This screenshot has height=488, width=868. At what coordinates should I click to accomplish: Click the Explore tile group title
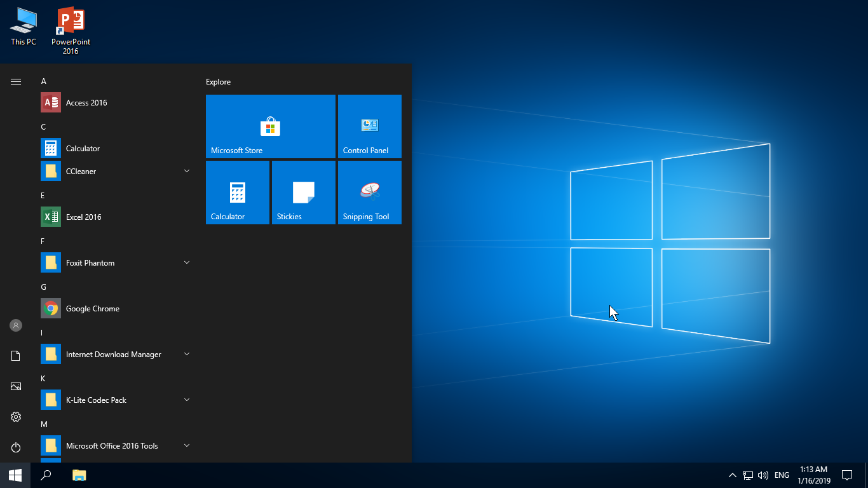[218, 82]
